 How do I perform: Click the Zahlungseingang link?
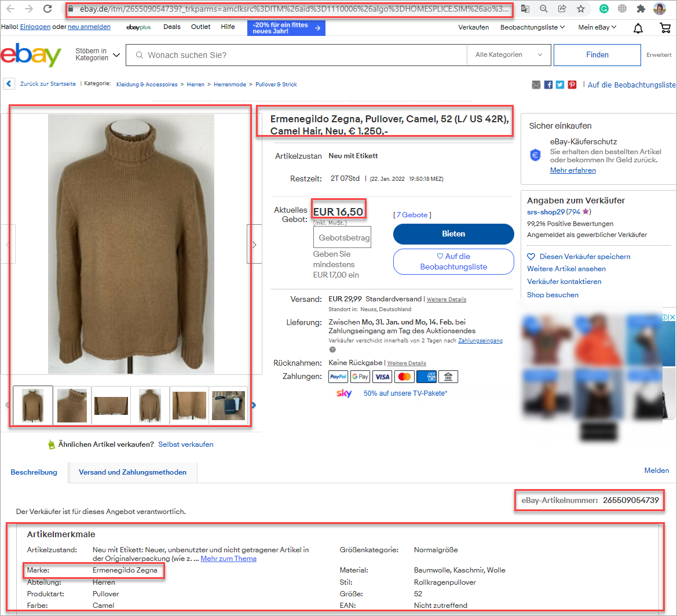[x=480, y=340]
